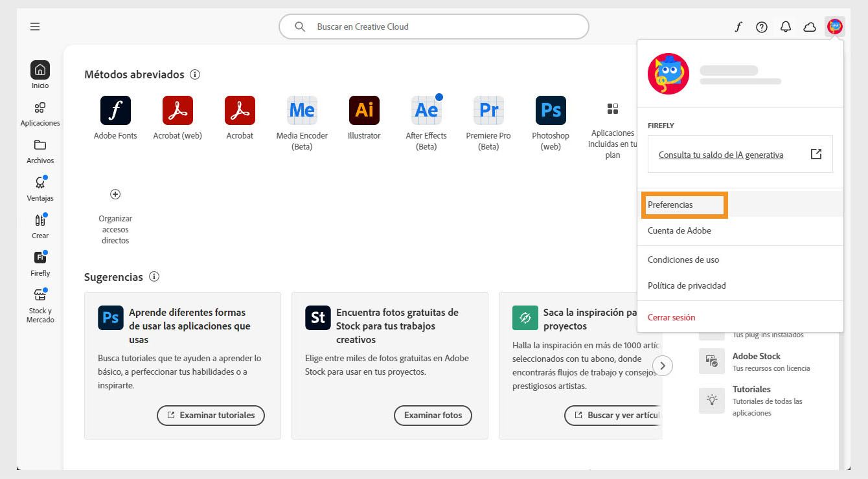This screenshot has width=868, height=479.
Task: Click the 'Saca la inspiración' card heading
Action: point(589,319)
